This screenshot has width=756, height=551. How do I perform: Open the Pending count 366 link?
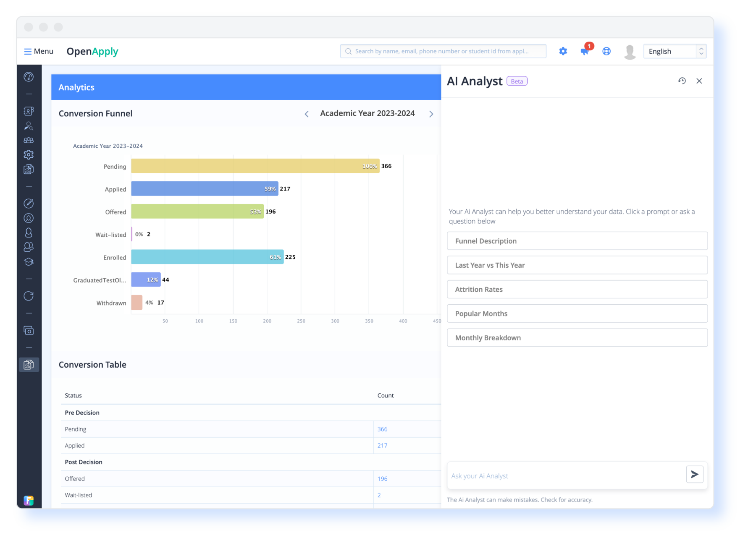(382, 429)
